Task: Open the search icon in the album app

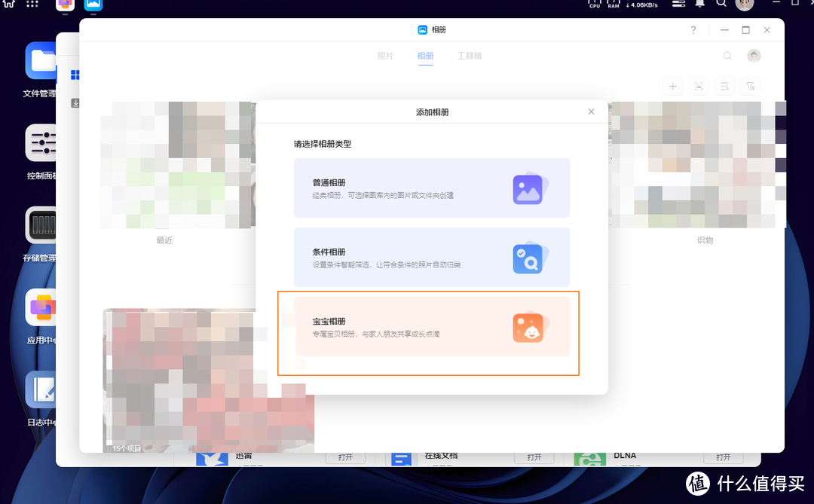Action: point(727,55)
